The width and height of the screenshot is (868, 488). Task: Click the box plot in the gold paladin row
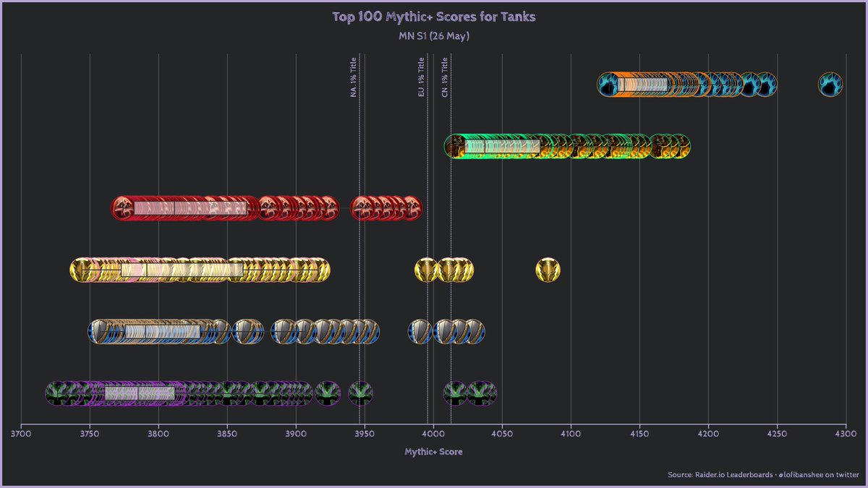182,270
